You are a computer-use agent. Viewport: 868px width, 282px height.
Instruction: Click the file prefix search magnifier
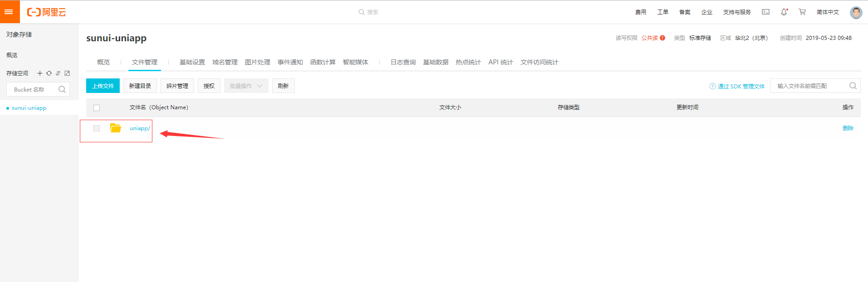click(853, 86)
